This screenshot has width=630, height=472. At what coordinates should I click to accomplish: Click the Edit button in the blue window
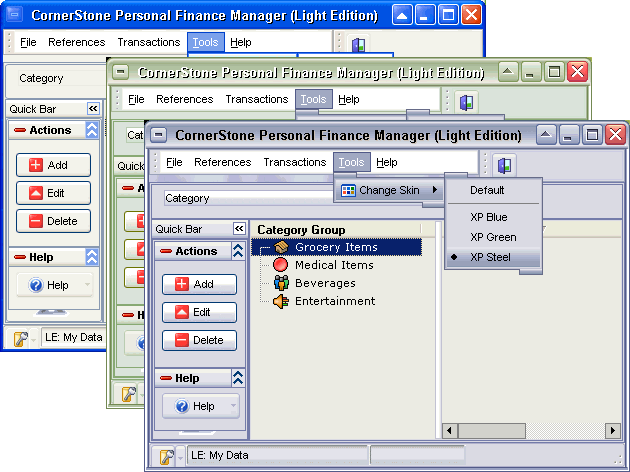pyautogui.click(x=53, y=193)
